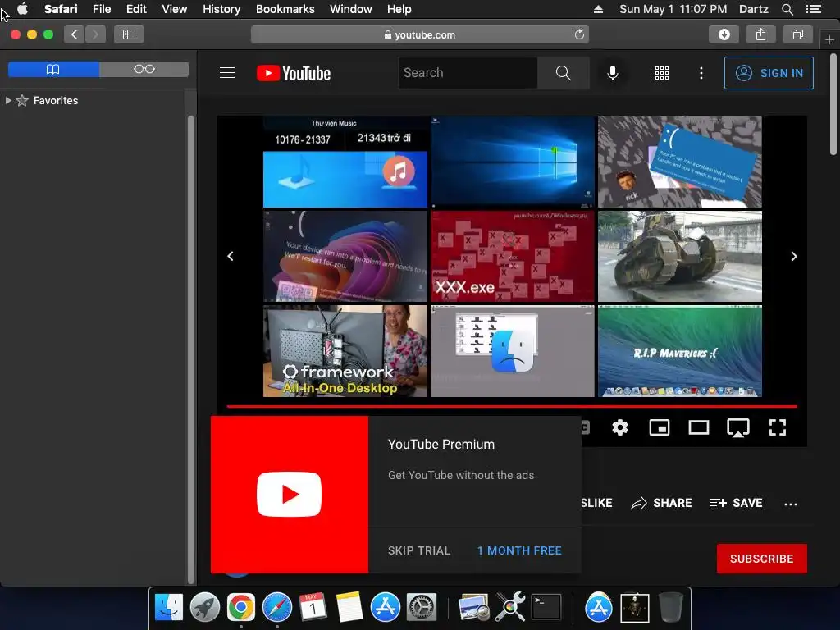This screenshot has width=840, height=630.
Task: Click the youtube.com address bar
Action: coord(420,34)
